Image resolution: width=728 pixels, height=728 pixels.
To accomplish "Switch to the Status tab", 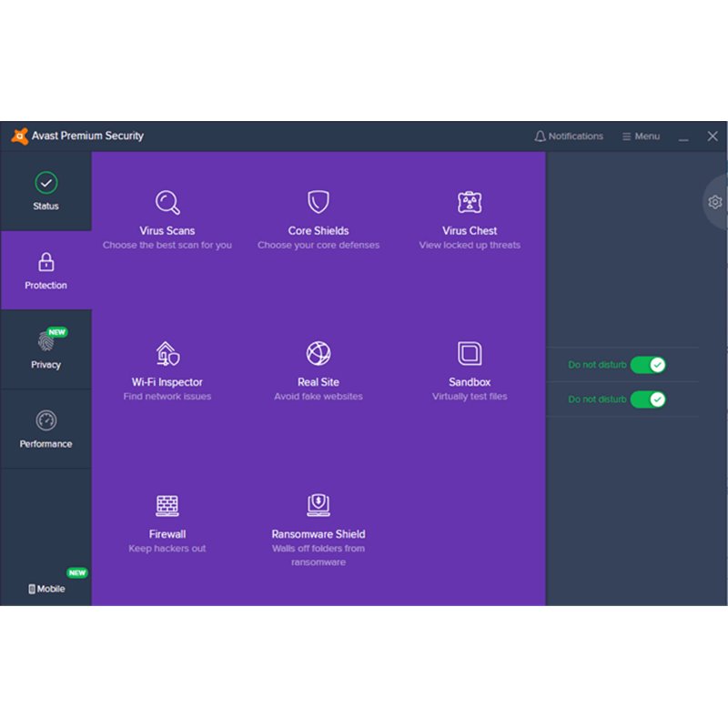I will [x=45, y=191].
